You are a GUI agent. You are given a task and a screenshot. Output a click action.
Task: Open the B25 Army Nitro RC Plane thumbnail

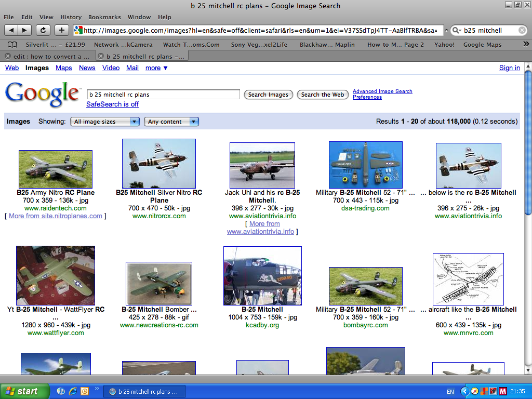[56, 169]
